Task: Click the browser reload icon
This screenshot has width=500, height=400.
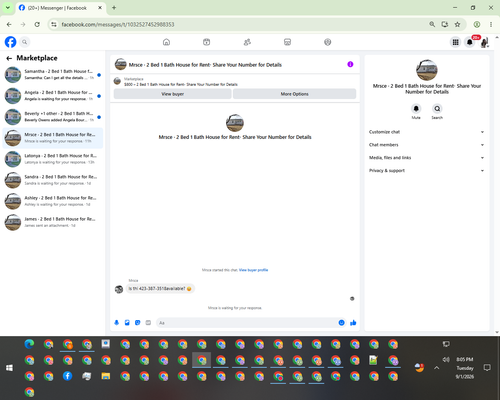Action: (x=37, y=24)
